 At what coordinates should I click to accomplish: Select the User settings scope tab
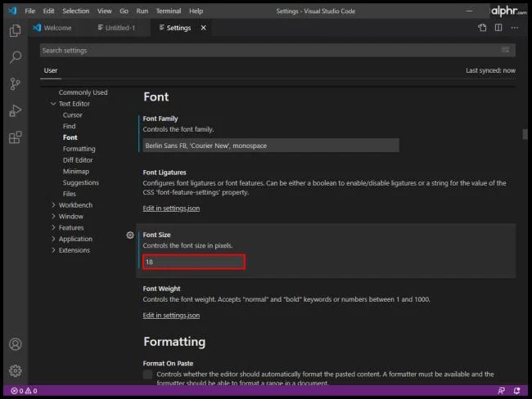[x=51, y=70]
